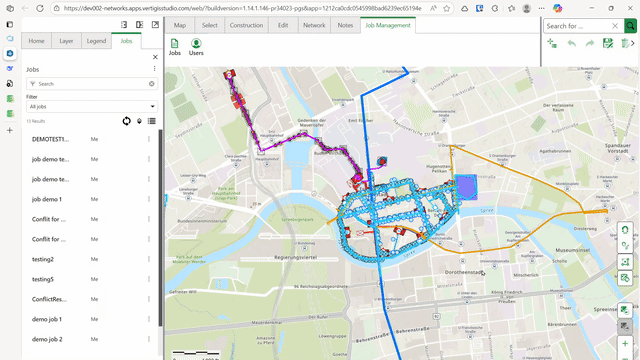640x360 pixels.
Task: Pop out the panel into a new window
Action: [x=155, y=25]
